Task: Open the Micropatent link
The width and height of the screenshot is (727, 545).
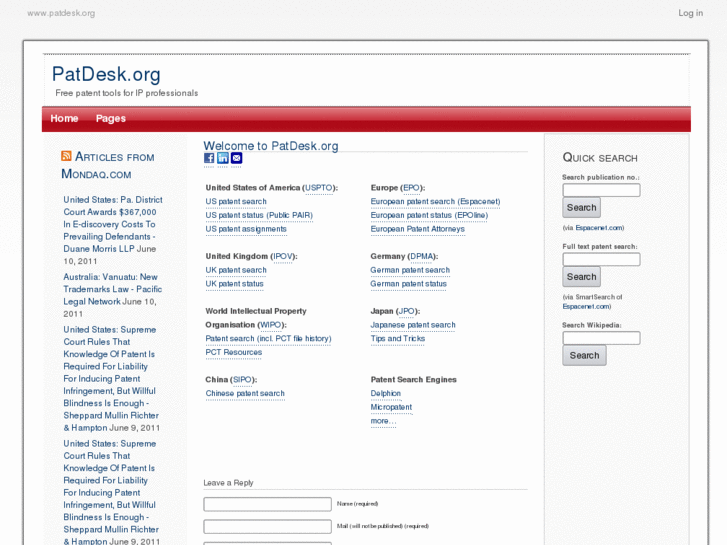Action: [391, 407]
